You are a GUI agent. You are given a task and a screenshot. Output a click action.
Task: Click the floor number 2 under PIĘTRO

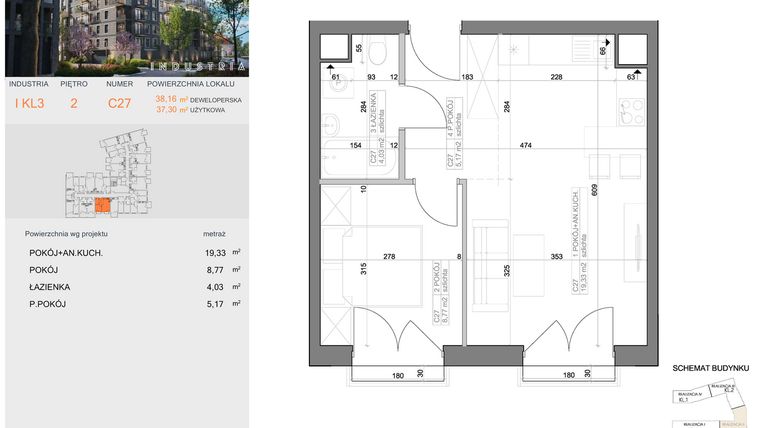click(x=74, y=103)
